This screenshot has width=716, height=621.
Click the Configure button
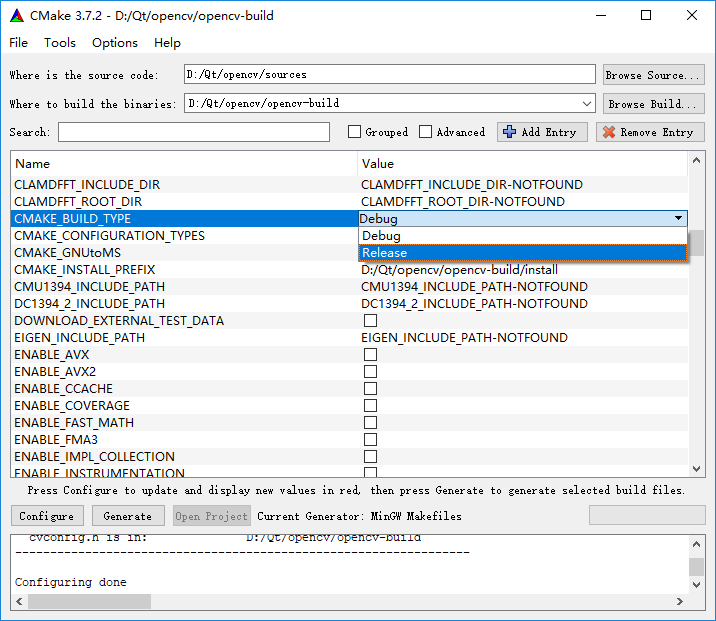coord(47,516)
